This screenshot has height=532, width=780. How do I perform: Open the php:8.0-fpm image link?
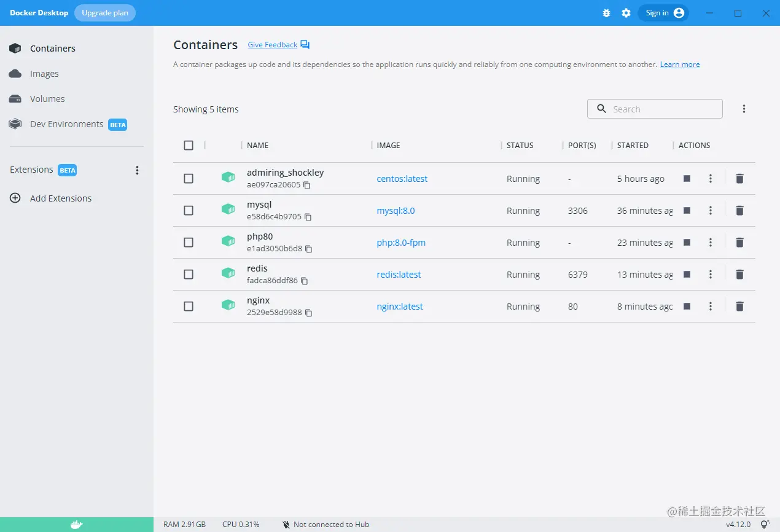401,243
